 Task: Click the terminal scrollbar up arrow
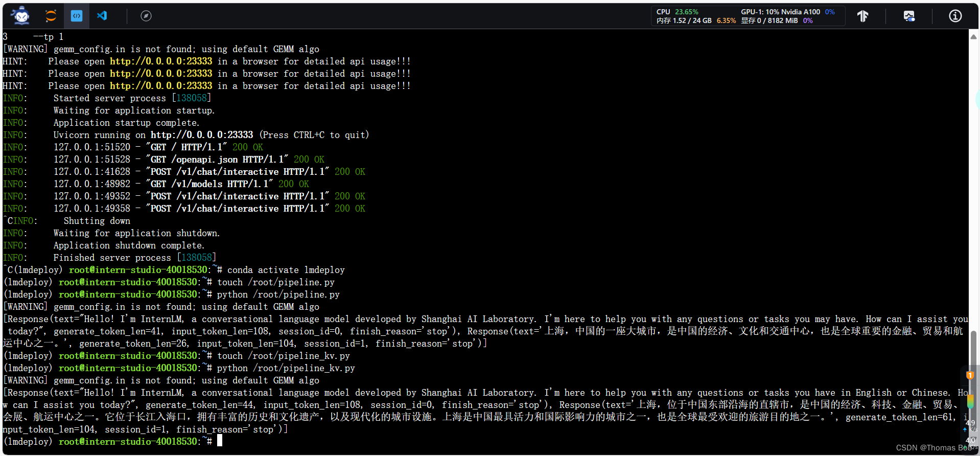pyautogui.click(x=973, y=36)
